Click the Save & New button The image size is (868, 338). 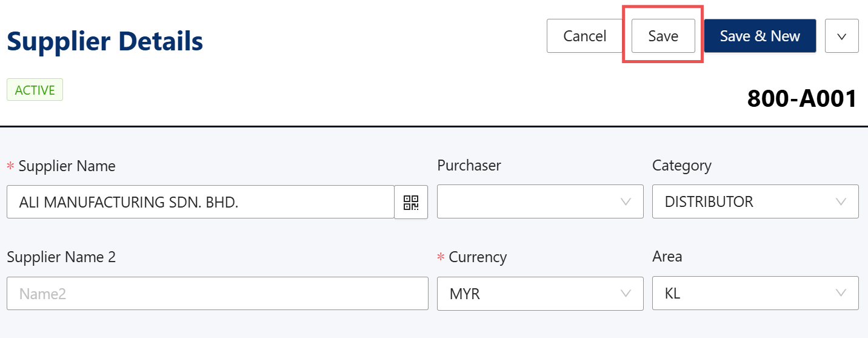point(760,36)
